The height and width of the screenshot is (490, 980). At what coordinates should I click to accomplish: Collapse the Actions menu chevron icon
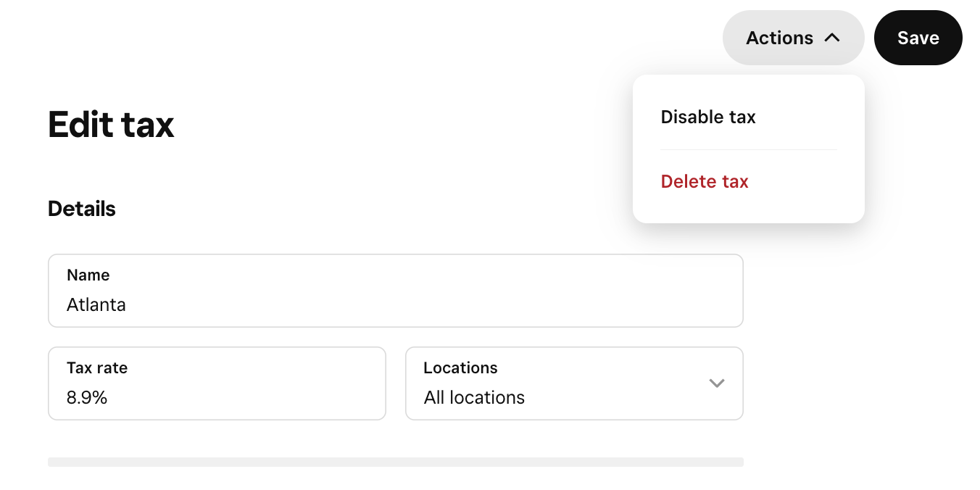tap(832, 38)
